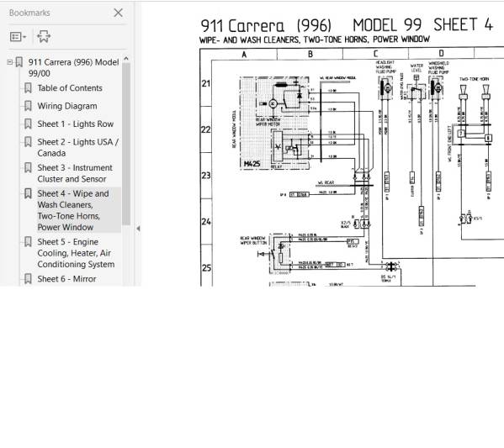Go to Sheet 5 - Engine Cooling bookmark
This screenshot has width=504, height=448.
(76, 253)
